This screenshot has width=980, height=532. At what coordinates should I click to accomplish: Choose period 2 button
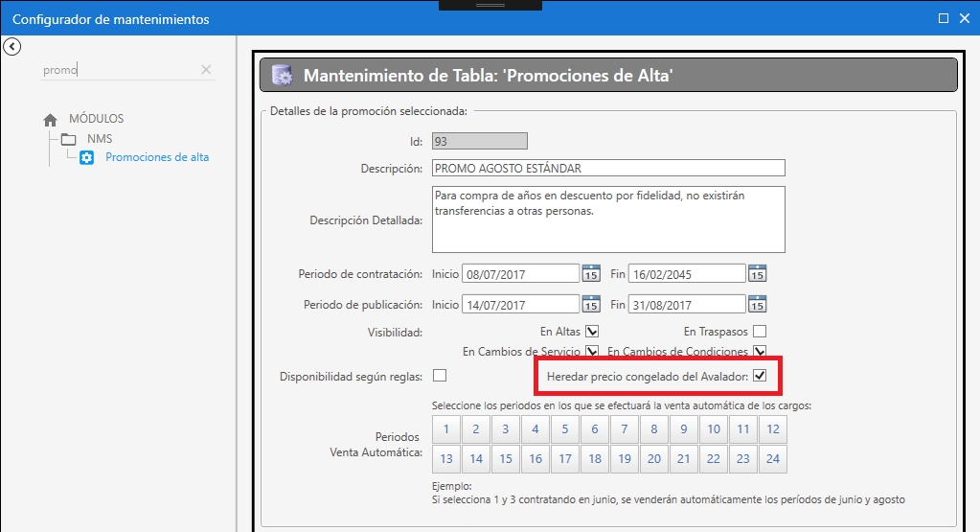tap(476, 429)
